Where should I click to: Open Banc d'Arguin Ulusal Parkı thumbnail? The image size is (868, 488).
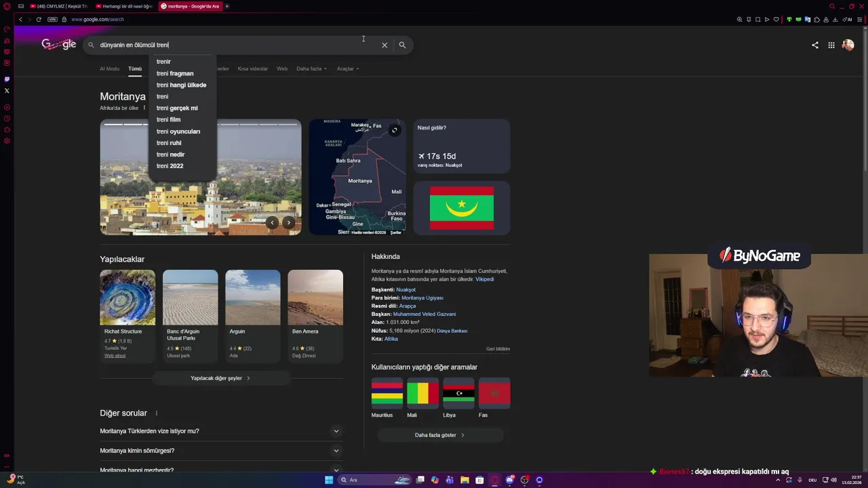point(190,298)
